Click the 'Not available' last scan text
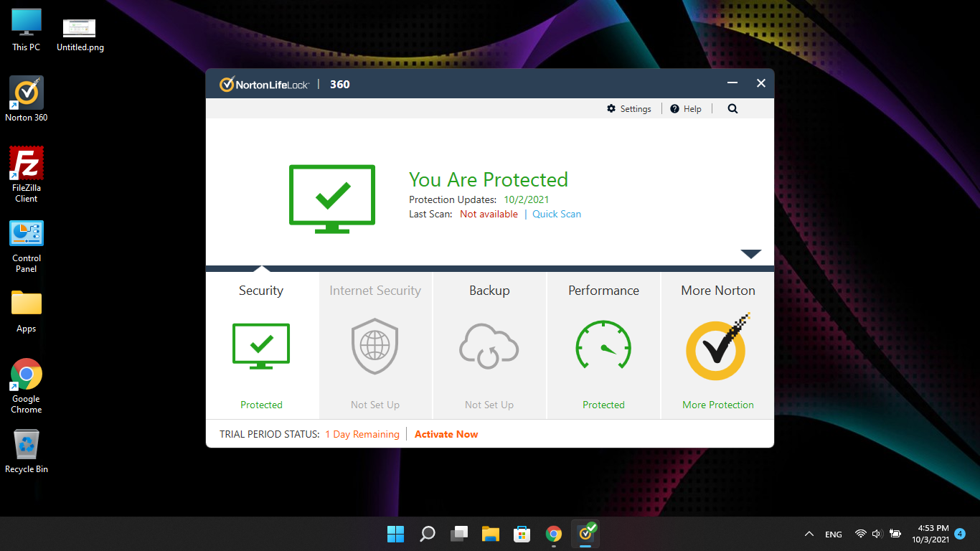The image size is (980, 551). [489, 214]
